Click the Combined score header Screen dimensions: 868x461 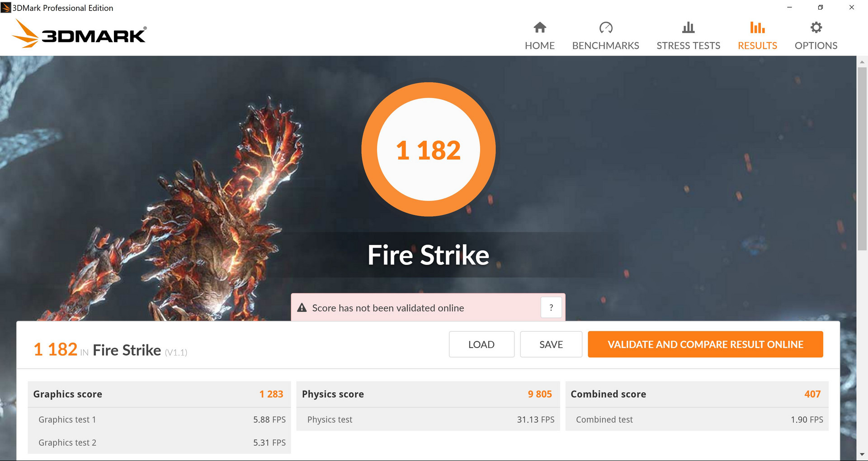[x=609, y=394]
